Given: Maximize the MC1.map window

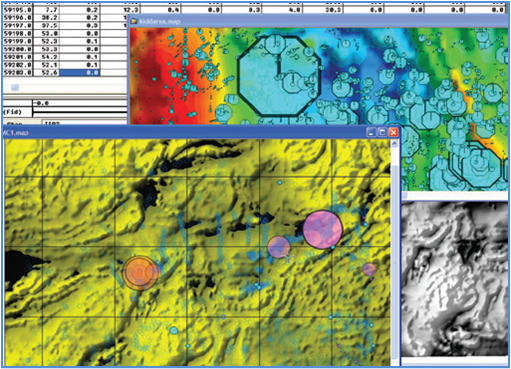Looking at the screenshot, I should [x=382, y=132].
